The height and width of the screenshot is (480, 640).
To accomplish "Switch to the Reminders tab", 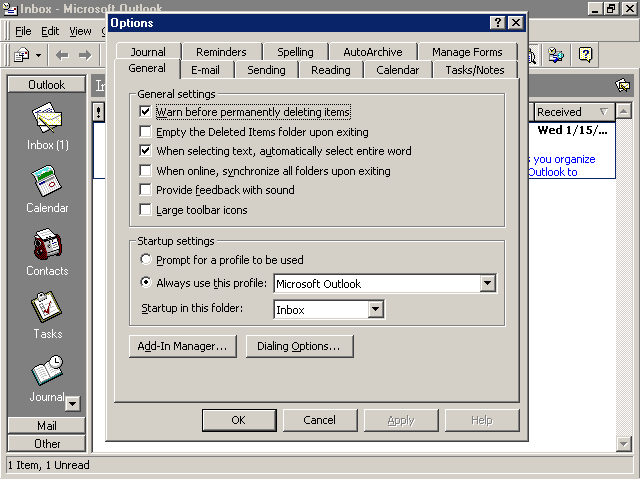I will 221,52.
